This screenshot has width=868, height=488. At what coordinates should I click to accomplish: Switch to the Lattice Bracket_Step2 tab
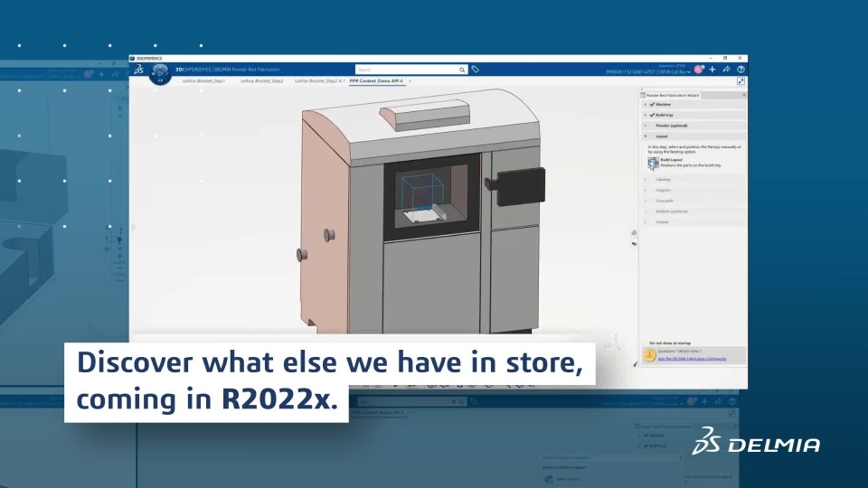pyautogui.click(x=261, y=81)
